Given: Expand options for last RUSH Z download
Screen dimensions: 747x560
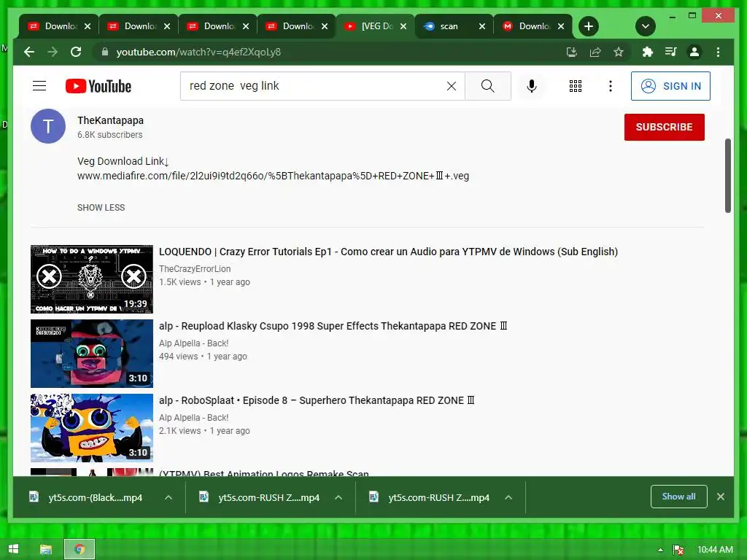Looking at the screenshot, I should [x=508, y=497].
